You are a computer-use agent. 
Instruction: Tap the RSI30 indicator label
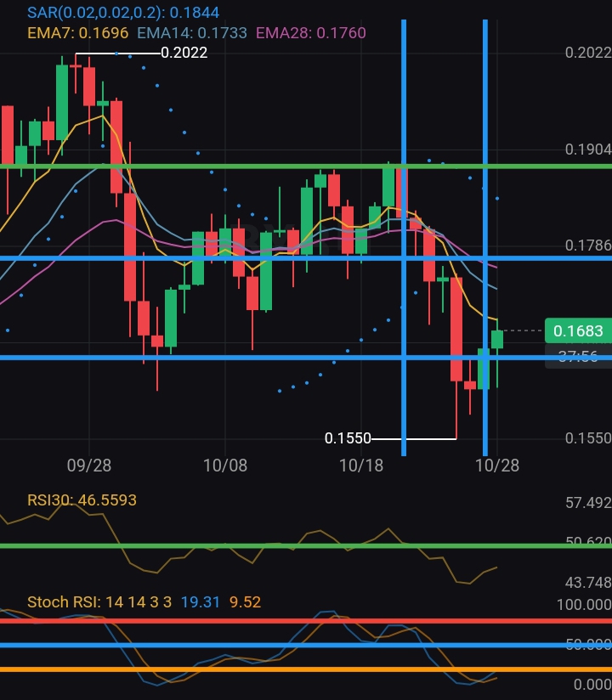pyautogui.click(x=82, y=500)
